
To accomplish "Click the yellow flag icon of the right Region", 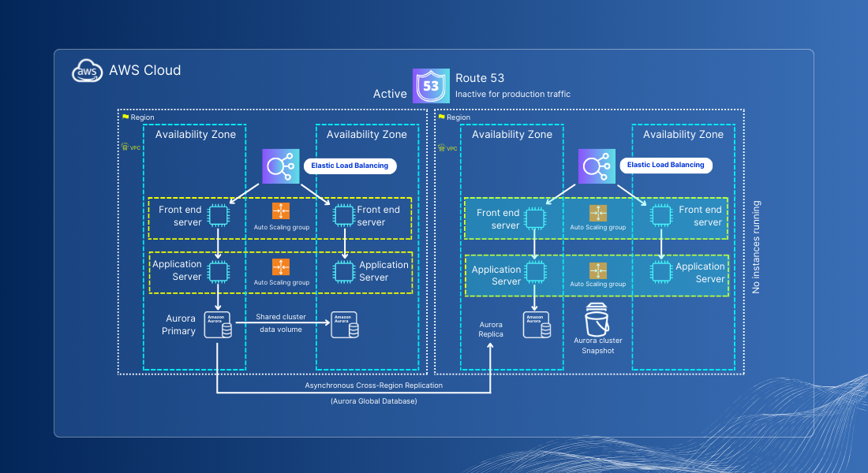I will click(442, 117).
